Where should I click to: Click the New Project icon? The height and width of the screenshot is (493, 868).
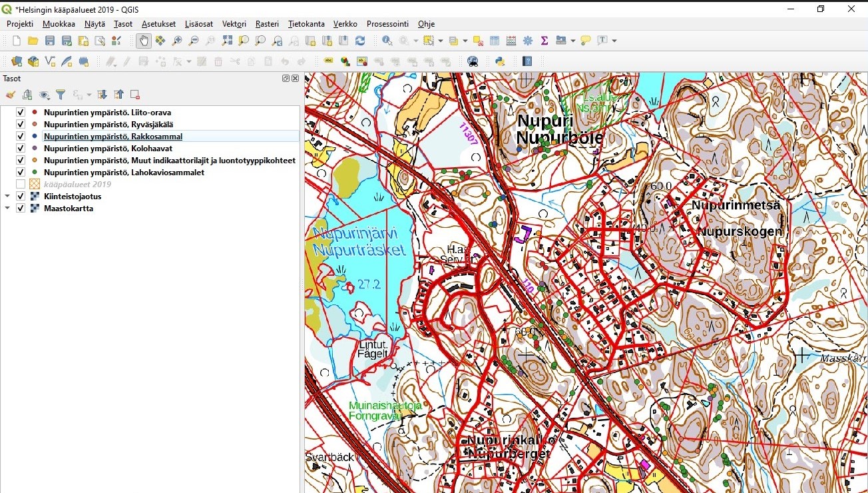17,41
